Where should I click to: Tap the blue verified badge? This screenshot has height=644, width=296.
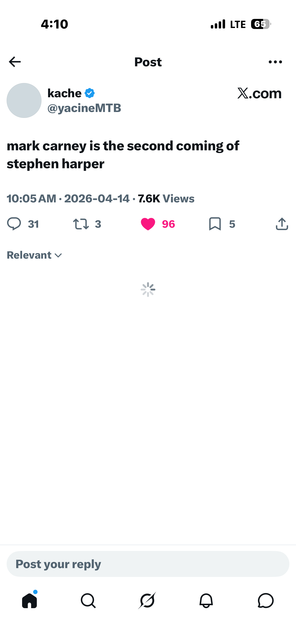point(90,93)
